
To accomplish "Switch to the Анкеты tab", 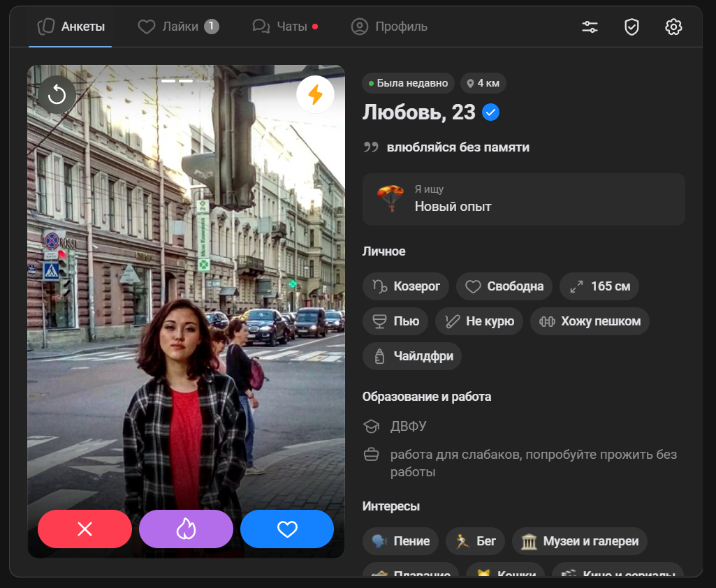I will point(71,27).
